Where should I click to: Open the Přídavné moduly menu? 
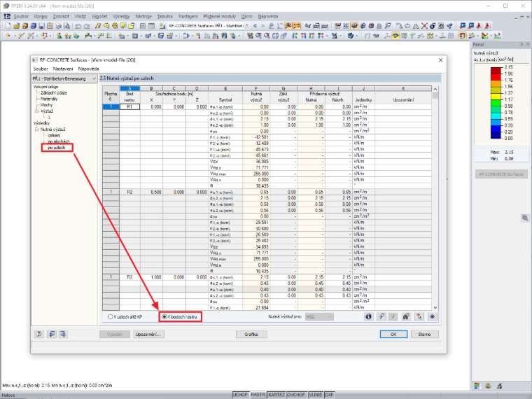coord(220,16)
